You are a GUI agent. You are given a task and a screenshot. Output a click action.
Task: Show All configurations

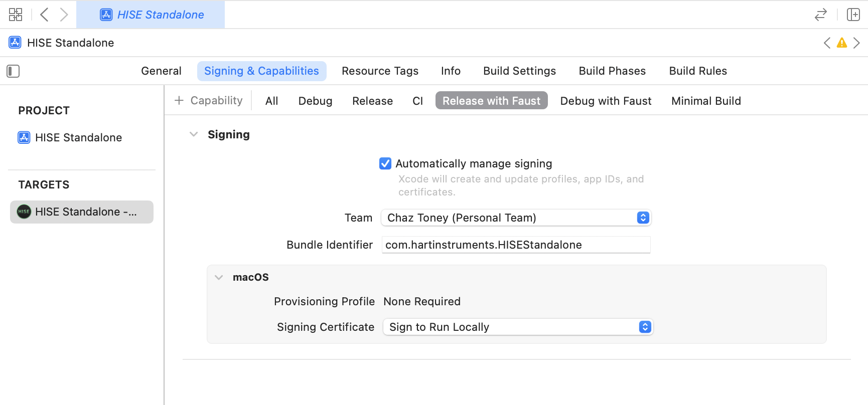coord(271,101)
